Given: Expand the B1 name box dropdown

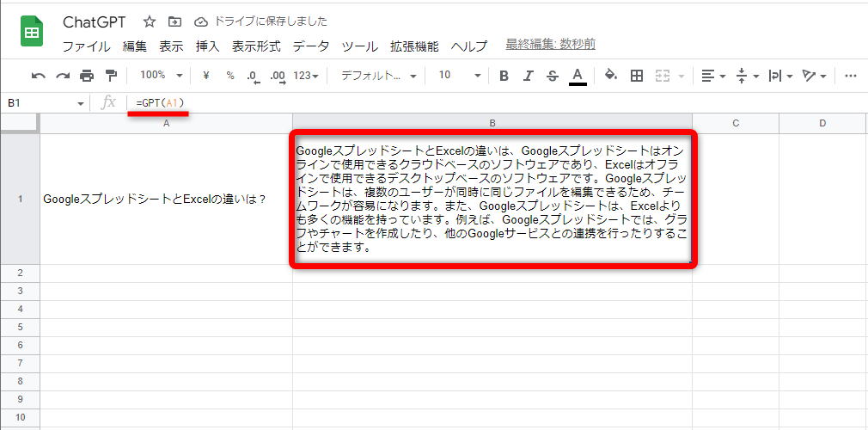Looking at the screenshot, I should point(81,103).
